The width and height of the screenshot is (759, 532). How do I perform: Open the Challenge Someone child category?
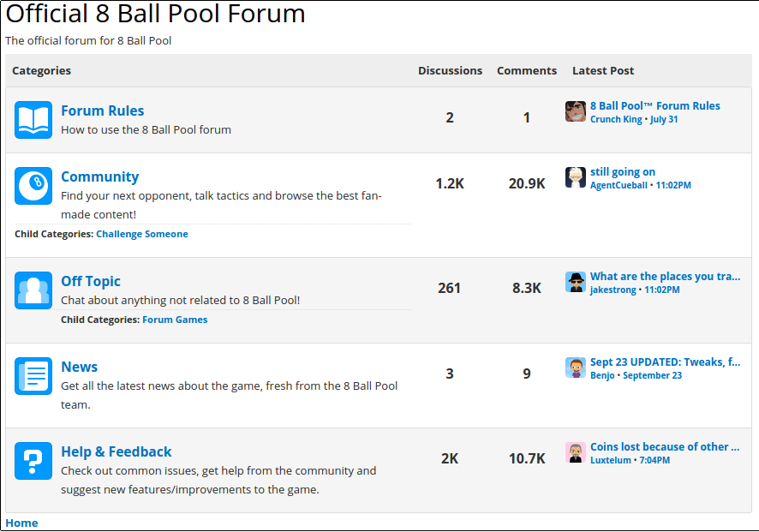(x=141, y=234)
